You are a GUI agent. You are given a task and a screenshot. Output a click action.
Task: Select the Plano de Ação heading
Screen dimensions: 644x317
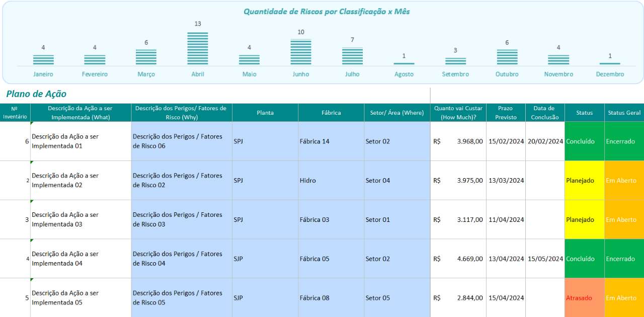36,94
